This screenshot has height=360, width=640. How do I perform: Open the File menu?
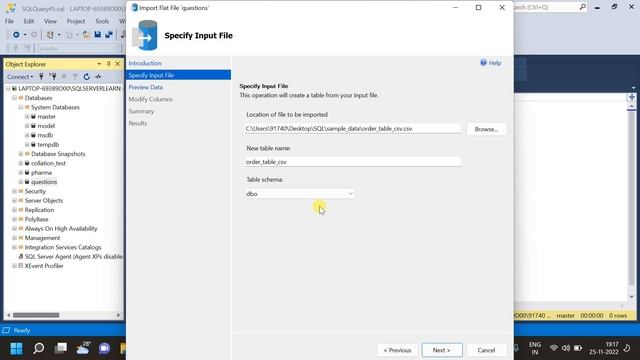tap(9, 21)
